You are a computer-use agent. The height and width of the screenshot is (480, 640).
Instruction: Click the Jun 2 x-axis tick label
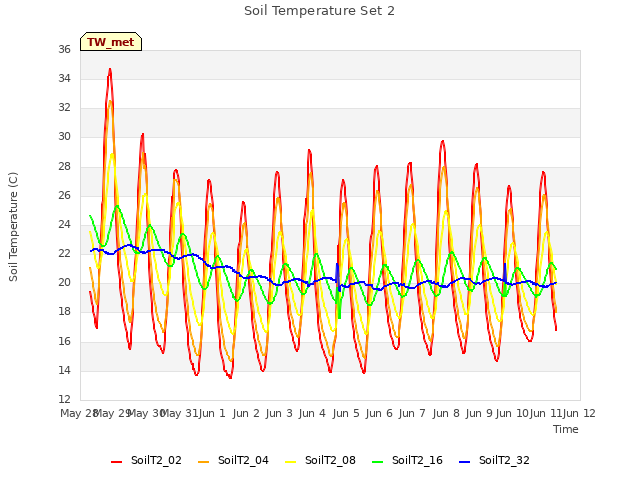[246, 413]
